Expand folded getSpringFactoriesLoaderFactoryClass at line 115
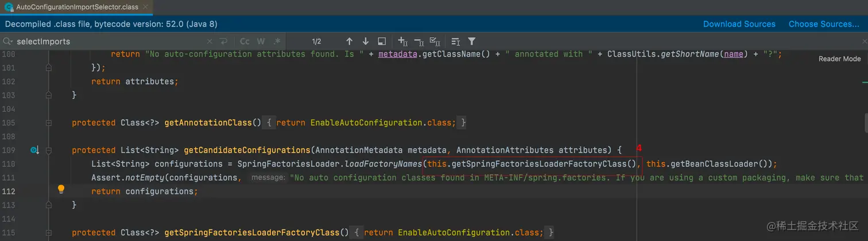Viewport: 868px width, 241px height. point(49,233)
